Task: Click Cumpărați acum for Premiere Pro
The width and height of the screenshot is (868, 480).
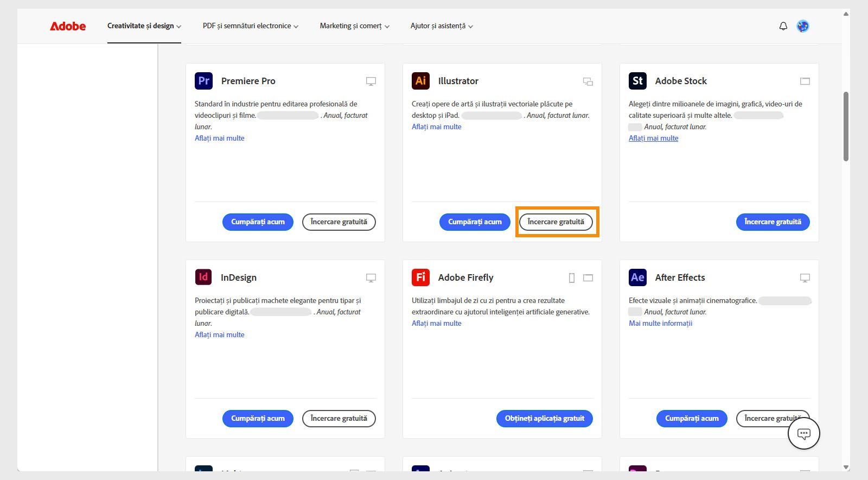Action: 258,222
